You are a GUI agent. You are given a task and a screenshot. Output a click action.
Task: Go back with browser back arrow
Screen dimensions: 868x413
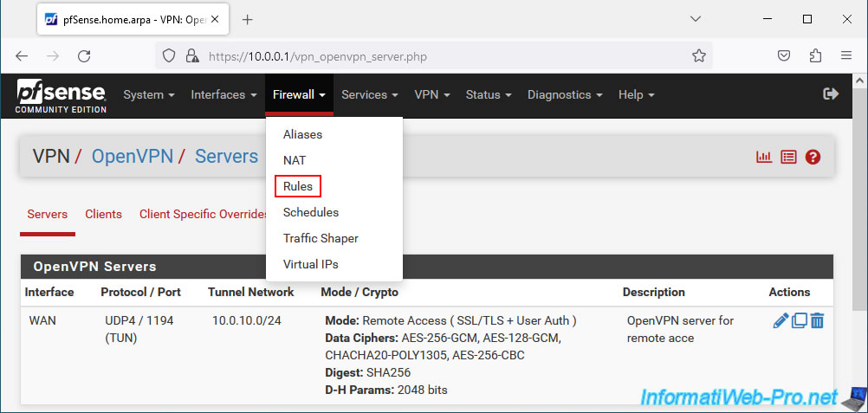[x=22, y=56]
